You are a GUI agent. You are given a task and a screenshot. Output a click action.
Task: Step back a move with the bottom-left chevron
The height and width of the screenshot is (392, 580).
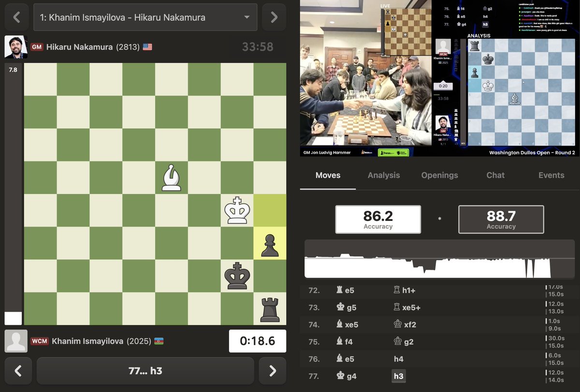(18, 372)
